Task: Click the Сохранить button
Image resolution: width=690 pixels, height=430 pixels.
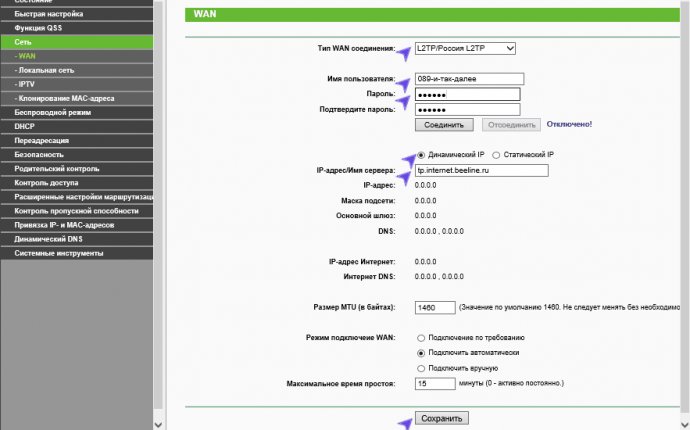Action: [x=442, y=418]
